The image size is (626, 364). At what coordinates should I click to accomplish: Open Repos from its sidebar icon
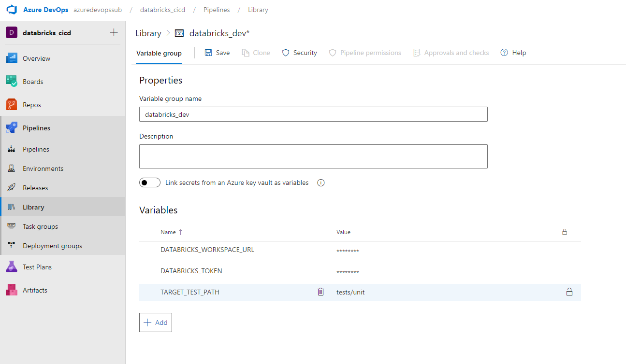click(x=12, y=105)
